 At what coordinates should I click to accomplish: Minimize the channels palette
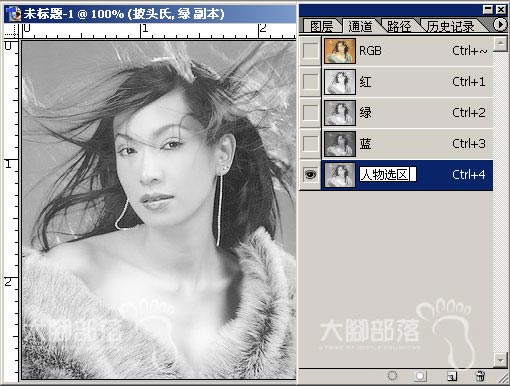click(x=488, y=10)
